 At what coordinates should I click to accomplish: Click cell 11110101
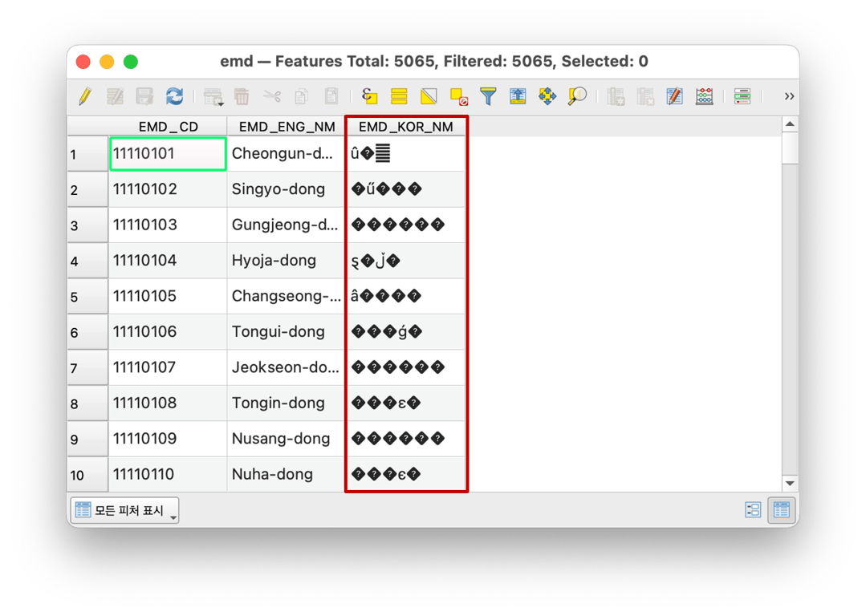click(168, 153)
